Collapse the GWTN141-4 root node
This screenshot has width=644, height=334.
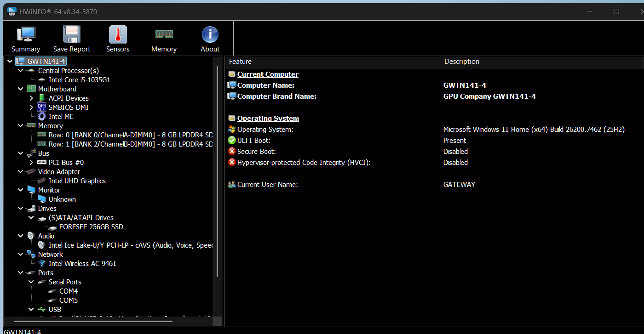click(x=10, y=61)
